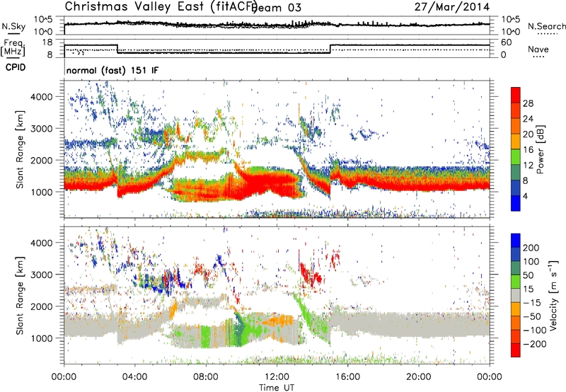Click the 'Time UT' axis label
This screenshot has height=392, width=566.
pos(277,388)
